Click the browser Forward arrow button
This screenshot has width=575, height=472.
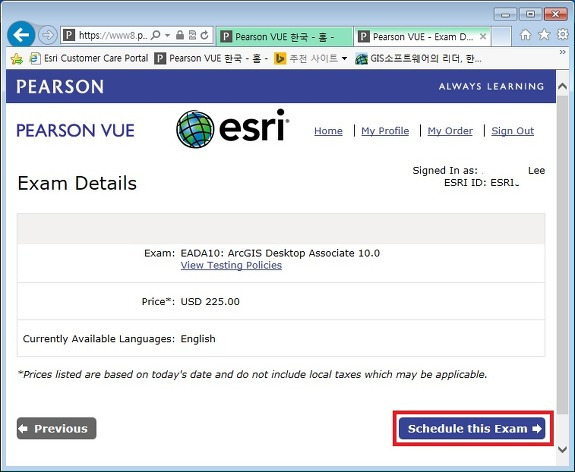click(48, 35)
